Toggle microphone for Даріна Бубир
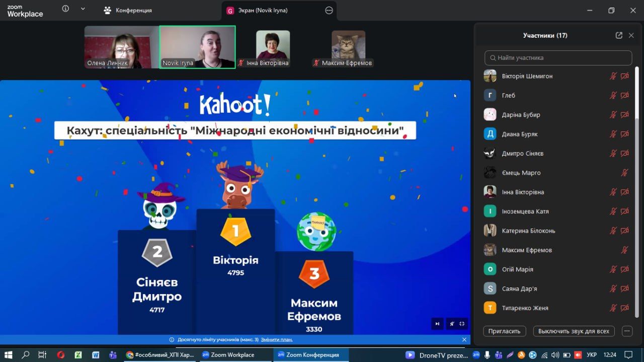 click(613, 115)
